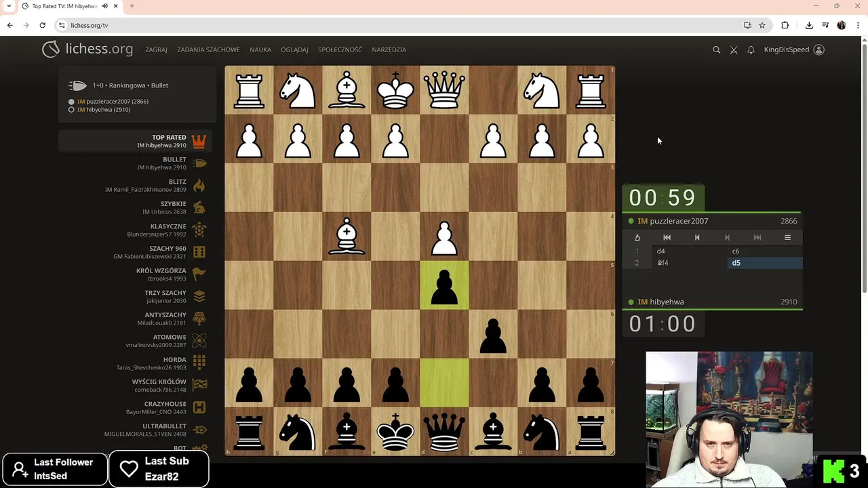Step back one move
868x488 pixels.
pyautogui.click(x=697, y=237)
